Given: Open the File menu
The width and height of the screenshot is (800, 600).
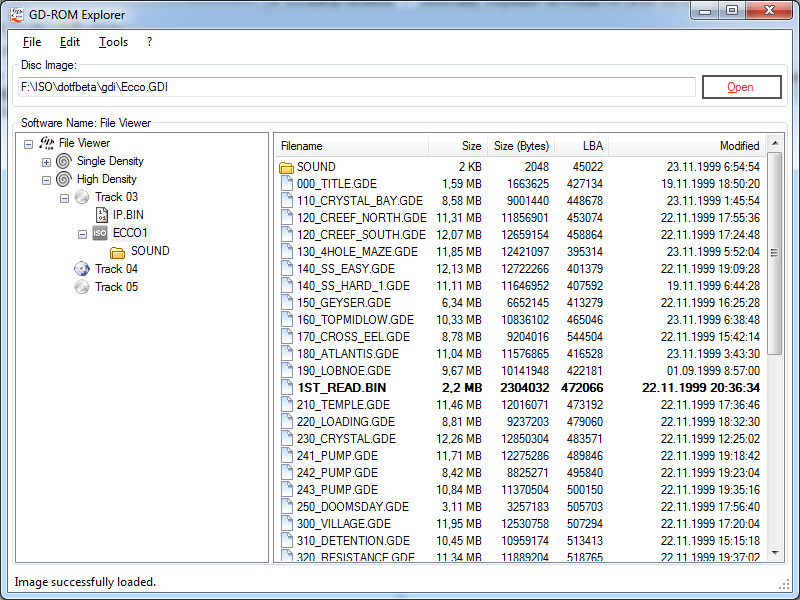Looking at the screenshot, I should (x=32, y=42).
